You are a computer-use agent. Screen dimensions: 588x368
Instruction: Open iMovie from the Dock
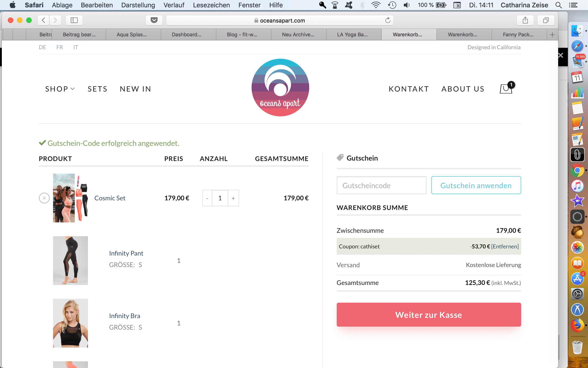[x=577, y=201]
